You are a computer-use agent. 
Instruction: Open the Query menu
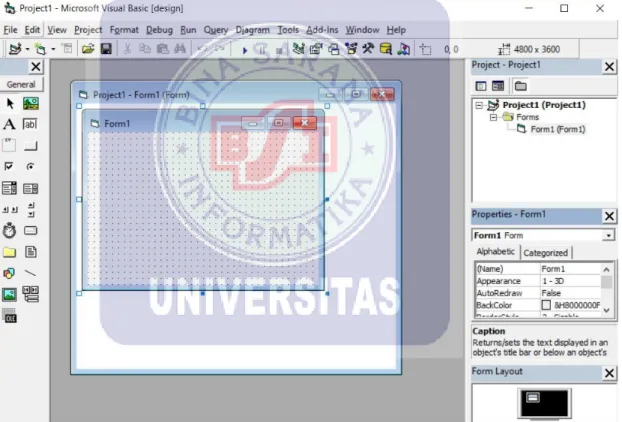[216, 30]
